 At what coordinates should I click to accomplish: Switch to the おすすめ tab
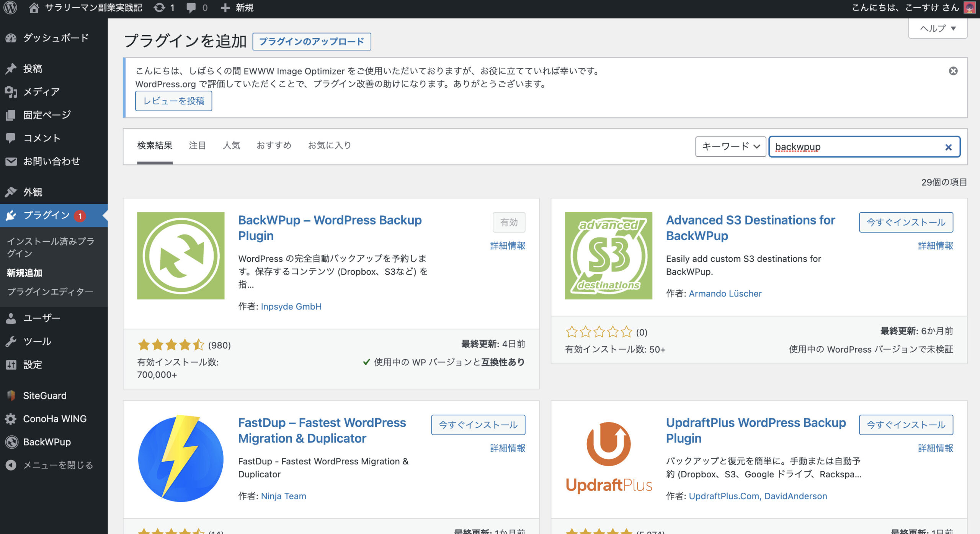click(274, 145)
